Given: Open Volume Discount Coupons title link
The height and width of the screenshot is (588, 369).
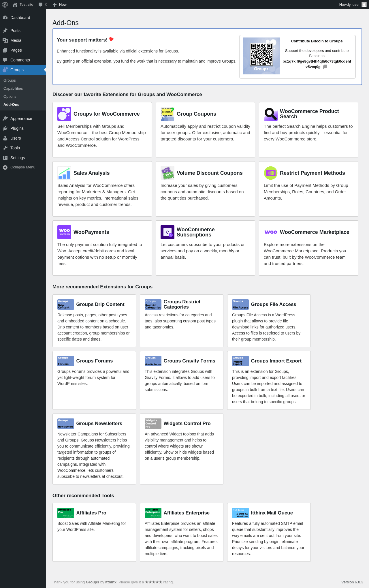Looking at the screenshot, I should [210, 173].
